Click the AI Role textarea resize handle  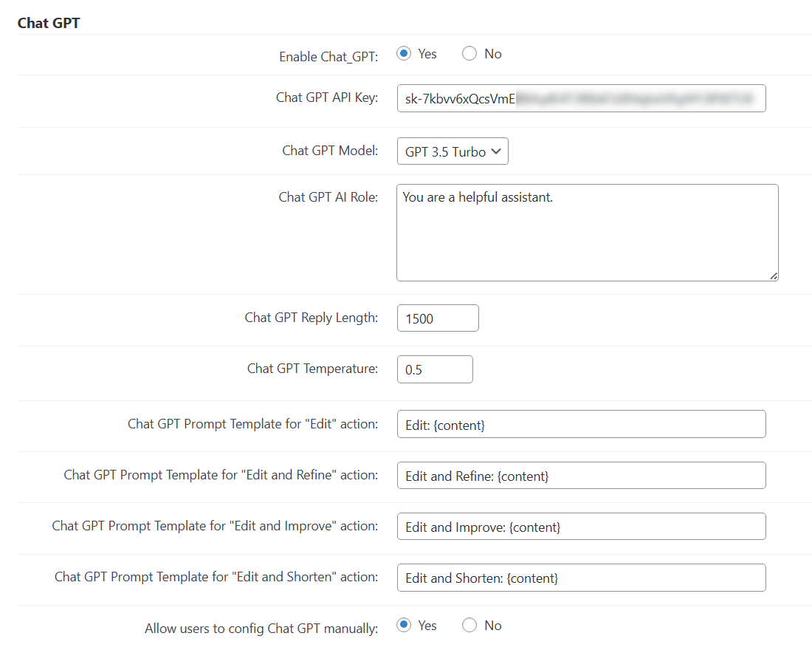coord(773,276)
